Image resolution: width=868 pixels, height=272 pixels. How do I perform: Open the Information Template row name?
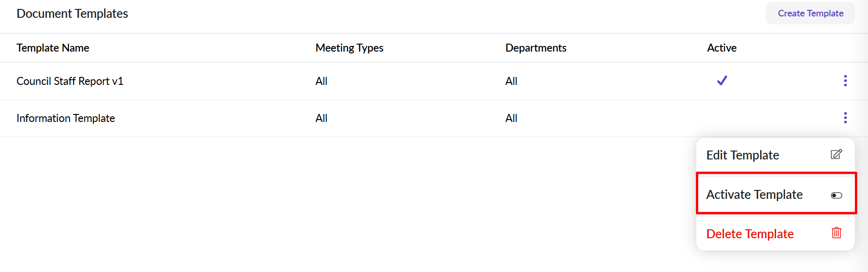66,118
